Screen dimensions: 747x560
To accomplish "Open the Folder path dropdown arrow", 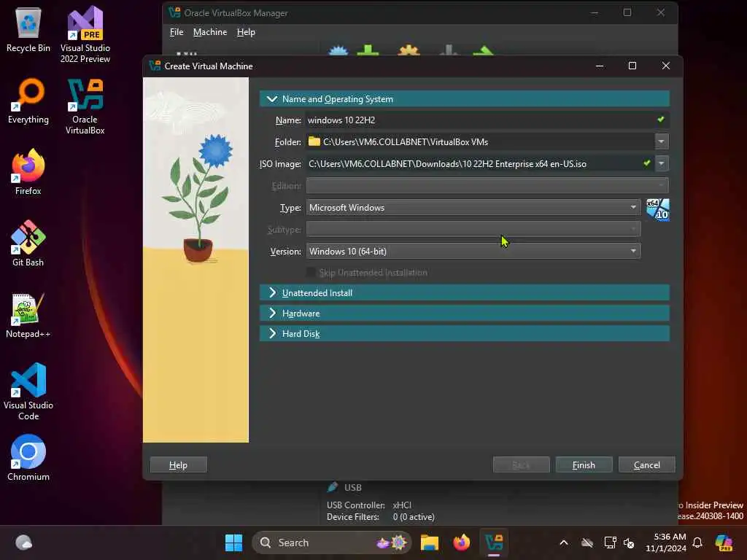I will click(661, 141).
